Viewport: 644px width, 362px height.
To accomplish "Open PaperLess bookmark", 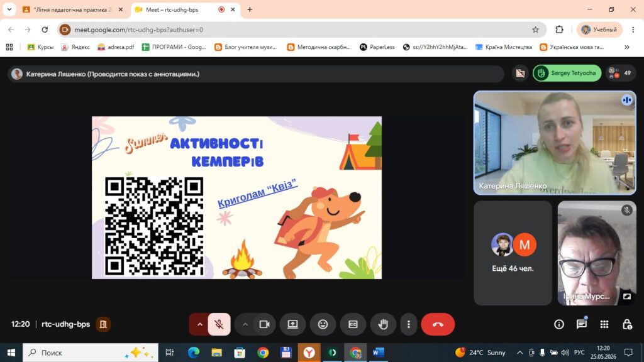I will (377, 47).
